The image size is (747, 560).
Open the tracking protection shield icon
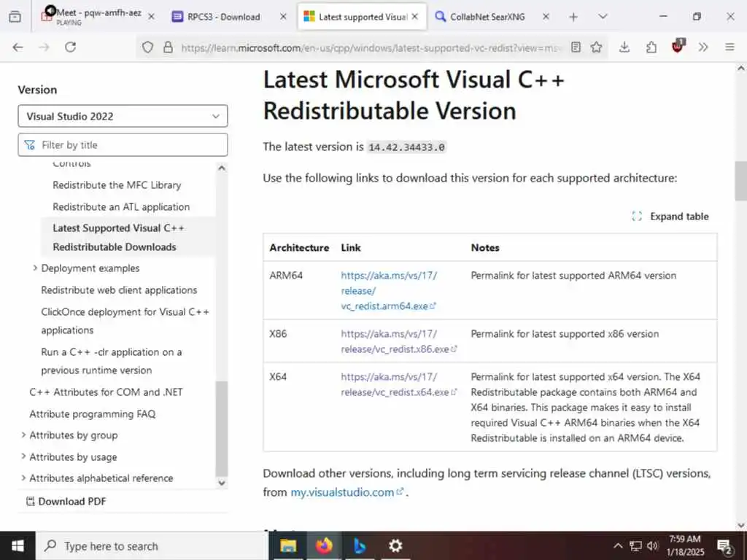(x=147, y=47)
